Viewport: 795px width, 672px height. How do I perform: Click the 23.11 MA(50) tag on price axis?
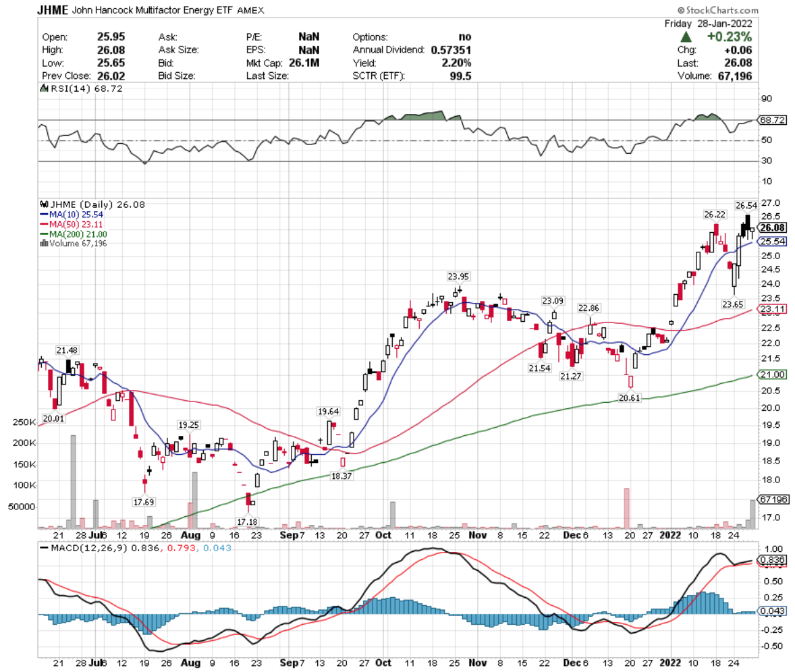tap(773, 309)
